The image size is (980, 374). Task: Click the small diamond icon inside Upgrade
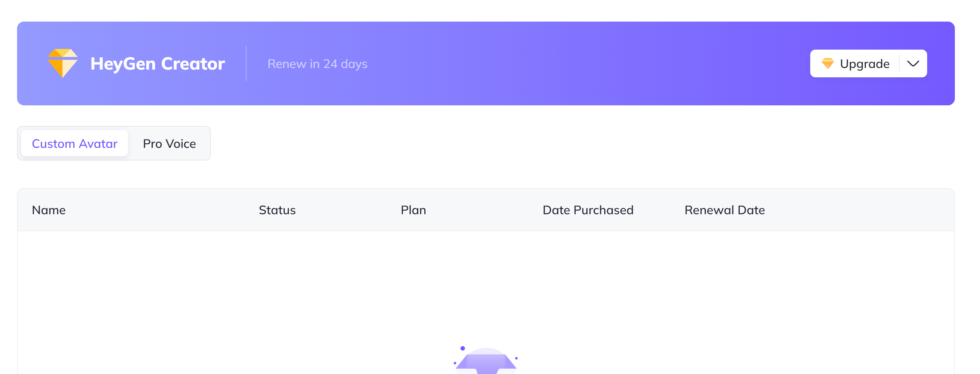pos(827,63)
